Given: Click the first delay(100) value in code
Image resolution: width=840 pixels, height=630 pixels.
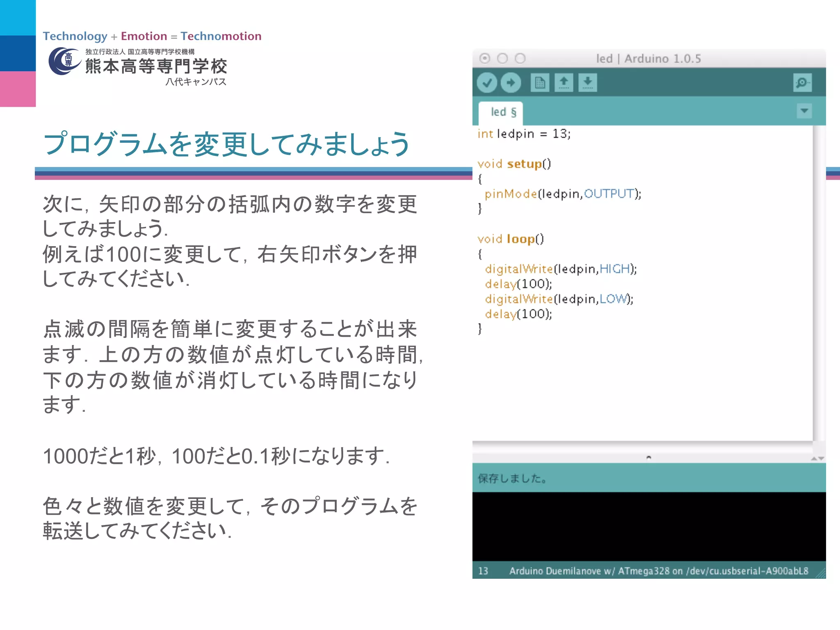Looking at the screenshot, I should pos(533,284).
